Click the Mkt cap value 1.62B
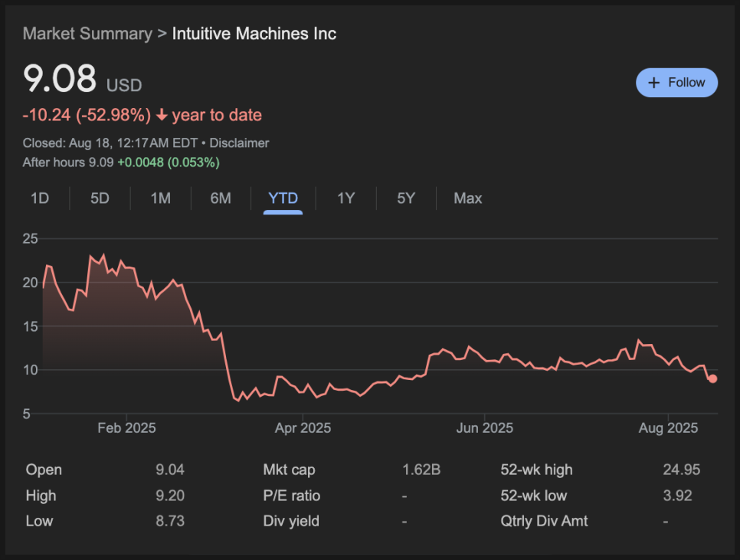Screen dimensions: 740x560 pos(421,470)
